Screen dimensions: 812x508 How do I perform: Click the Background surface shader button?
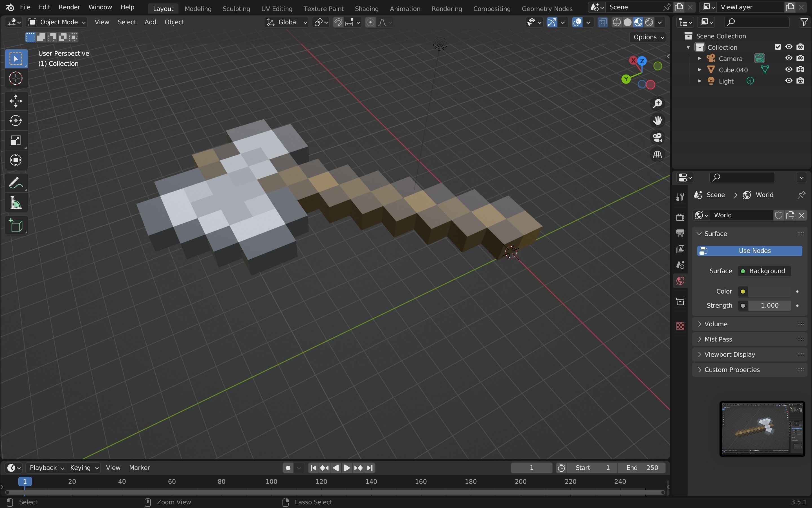(764, 271)
